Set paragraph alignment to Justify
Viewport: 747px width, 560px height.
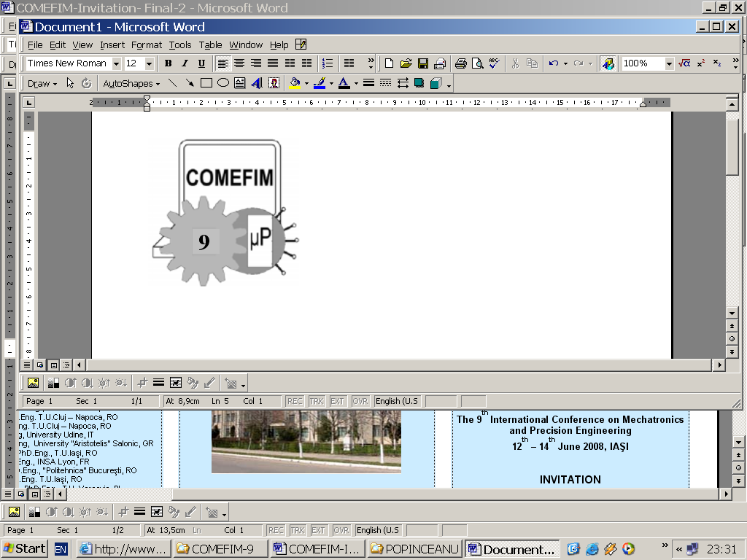pyautogui.click(x=273, y=63)
